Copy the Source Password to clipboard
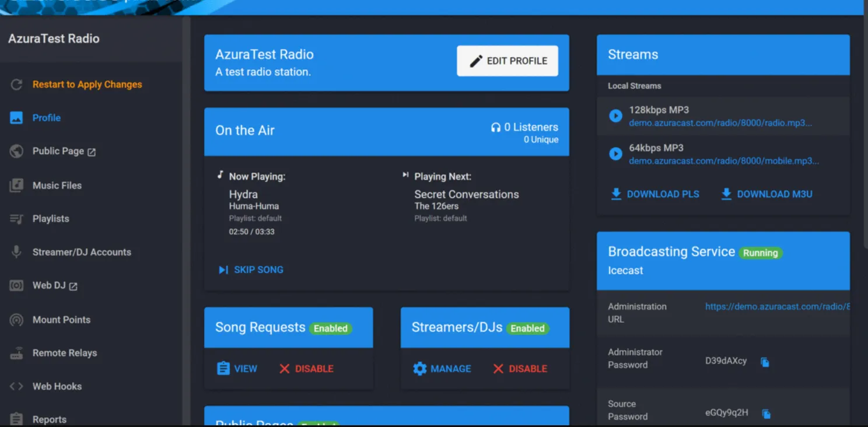The height and width of the screenshot is (427, 868). coord(766,414)
